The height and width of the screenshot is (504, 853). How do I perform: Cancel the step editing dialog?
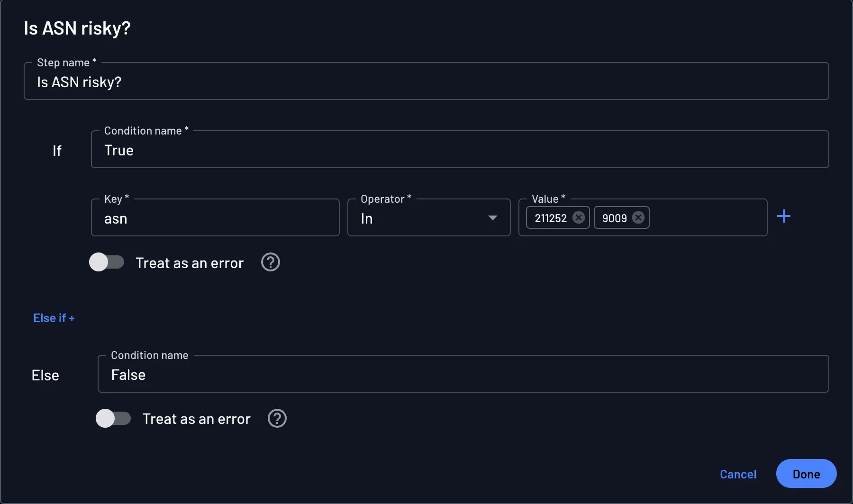point(738,474)
